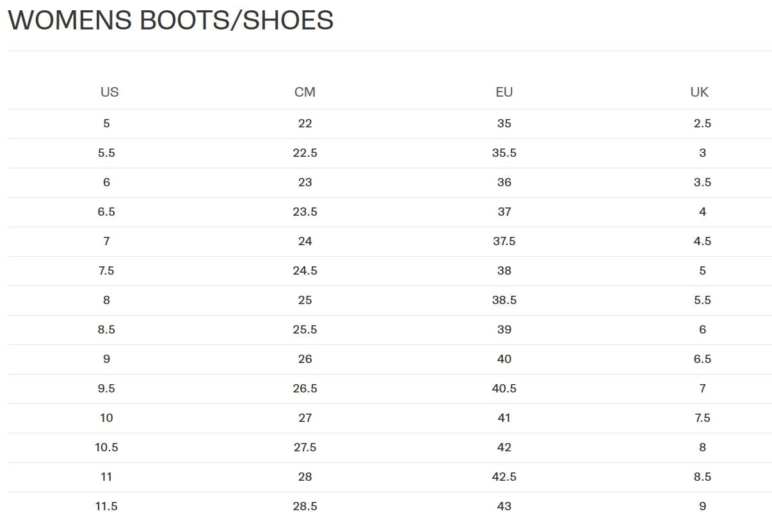
Task: Select EU size 37.5 cell
Action: [x=504, y=241]
